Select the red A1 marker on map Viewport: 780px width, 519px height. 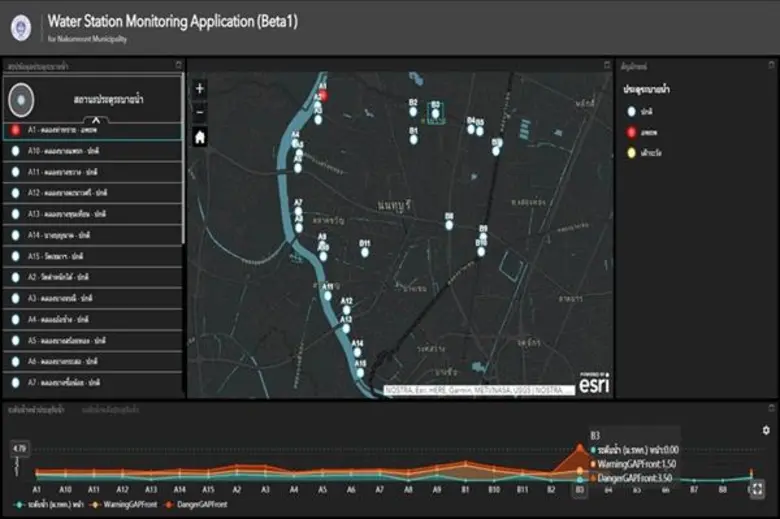pyautogui.click(x=324, y=96)
